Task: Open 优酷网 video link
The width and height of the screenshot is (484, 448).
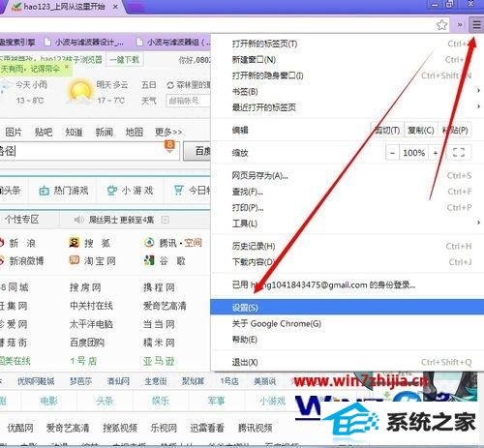Action: 20,428
